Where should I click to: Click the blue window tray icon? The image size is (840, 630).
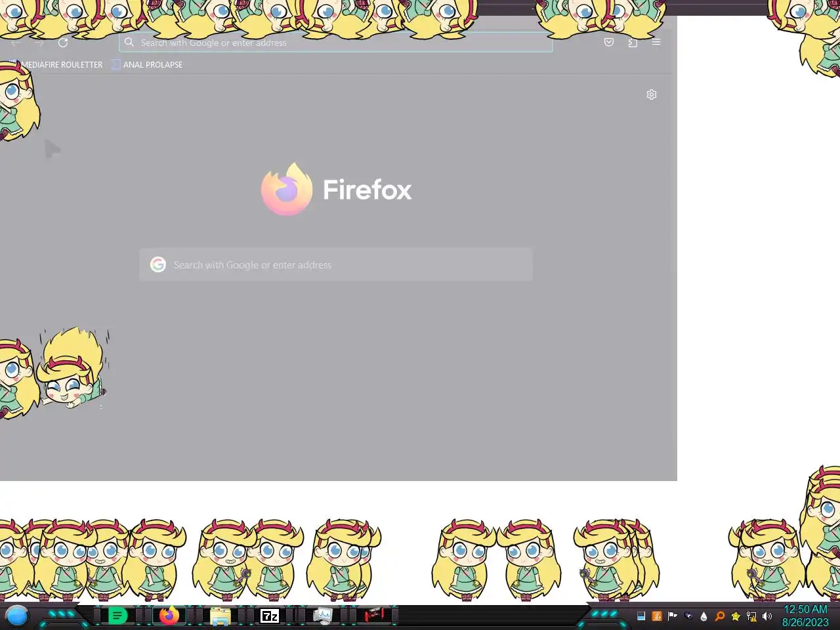[641, 616]
